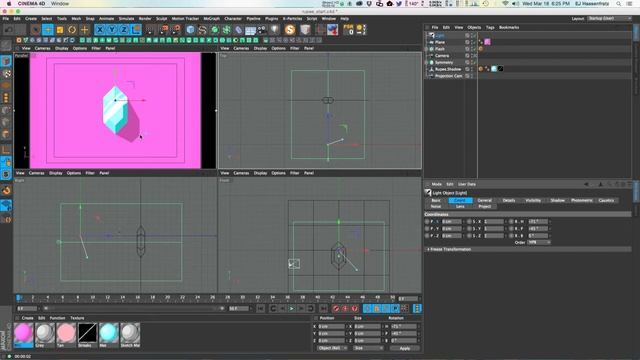The image size is (640, 360).
Task: Play the animation forward
Action: tap(291, 309)
